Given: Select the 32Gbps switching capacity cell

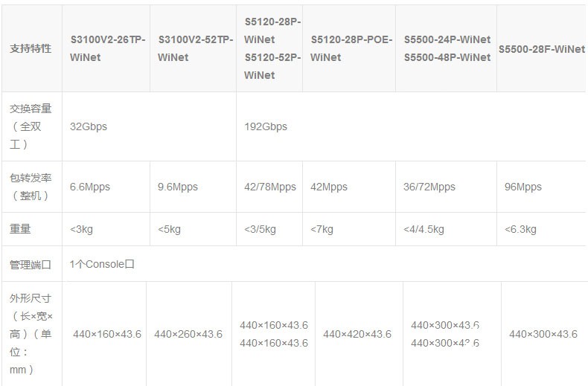Looking at the screenshot, I should click(x=89, y=126).
